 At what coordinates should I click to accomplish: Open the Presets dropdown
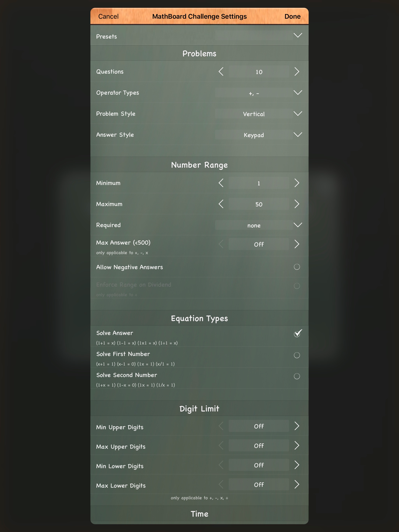(x=298, y=35)
